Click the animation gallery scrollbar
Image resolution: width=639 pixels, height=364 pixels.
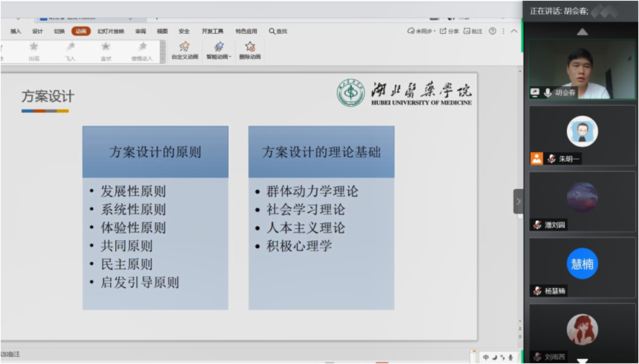(163, 50)
